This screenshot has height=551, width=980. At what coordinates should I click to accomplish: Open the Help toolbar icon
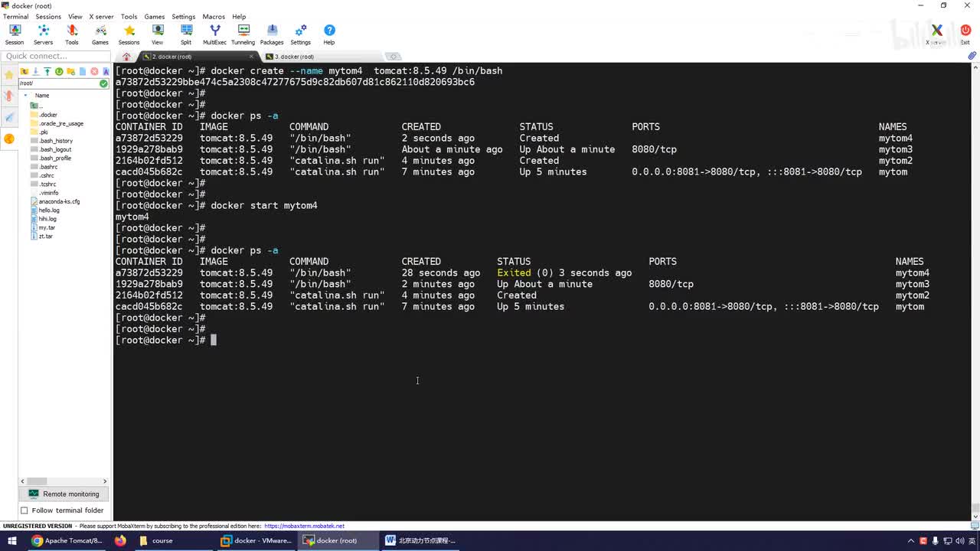point(329,34)
